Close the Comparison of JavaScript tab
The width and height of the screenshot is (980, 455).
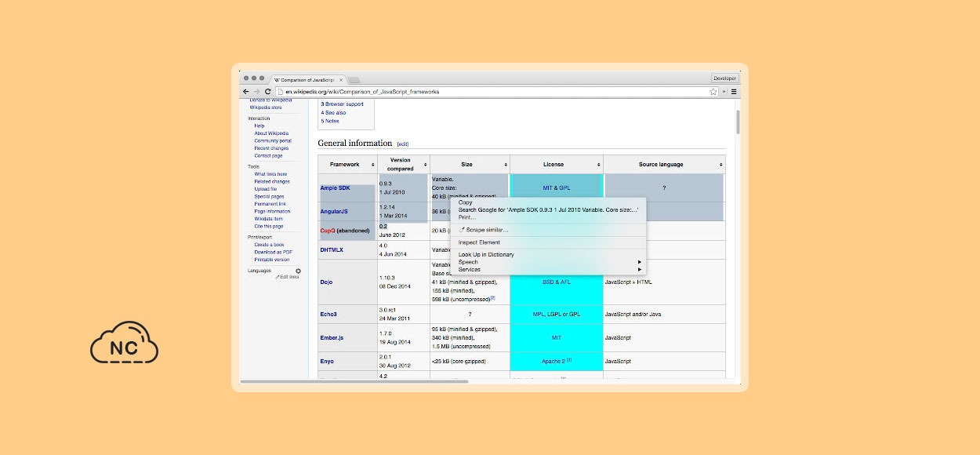coord(340,79)
